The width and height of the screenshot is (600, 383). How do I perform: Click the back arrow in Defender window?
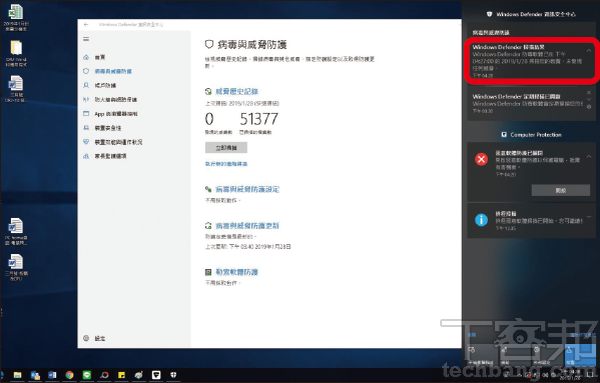[x=86, y=24]
